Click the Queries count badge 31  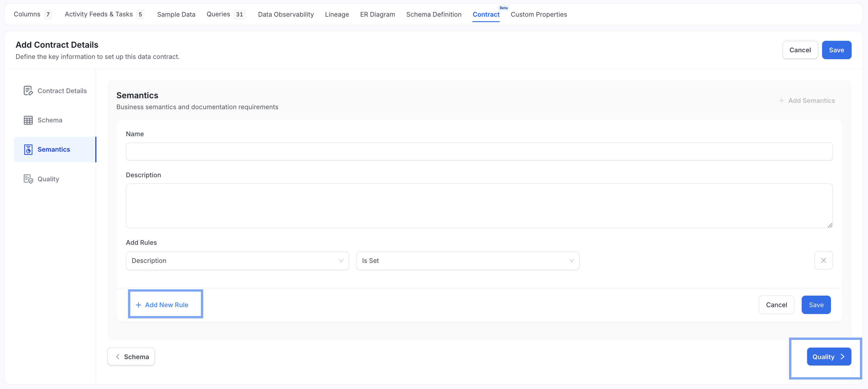pos(240,14)
